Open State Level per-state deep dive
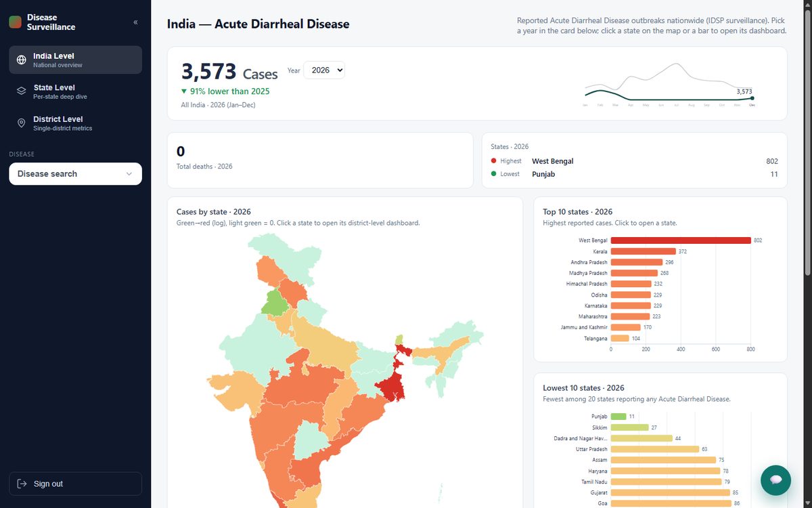812x508 pixels. coord(75,91)
